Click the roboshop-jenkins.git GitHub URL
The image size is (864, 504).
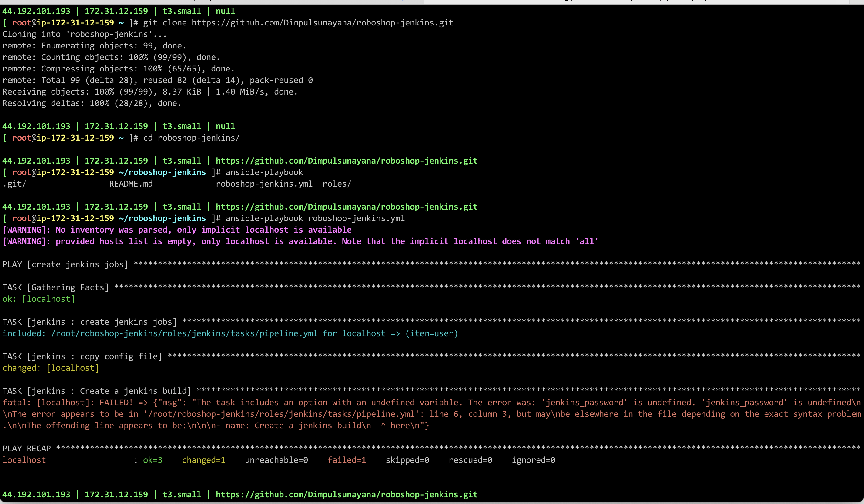click(x=346, y=160)
